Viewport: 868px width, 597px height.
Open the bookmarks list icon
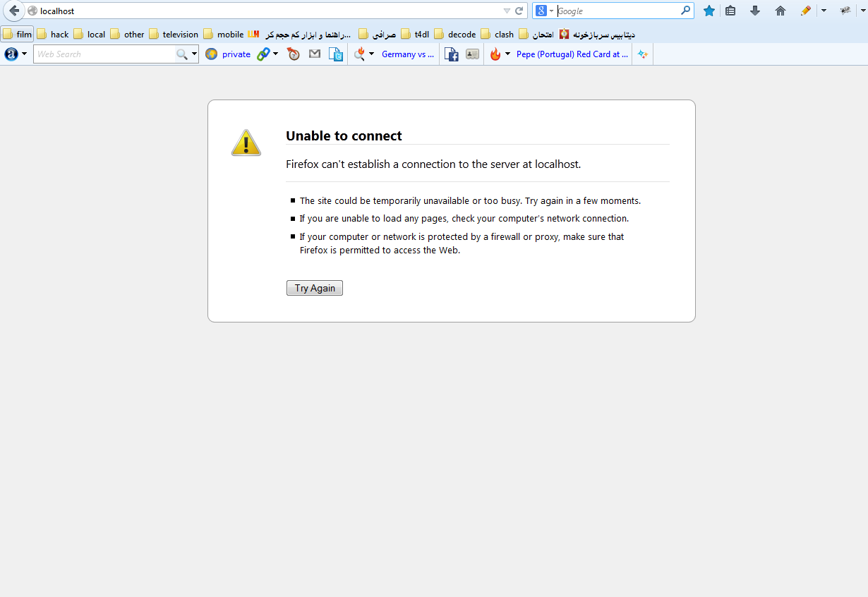pyautogui.click(x=730, y=11)
